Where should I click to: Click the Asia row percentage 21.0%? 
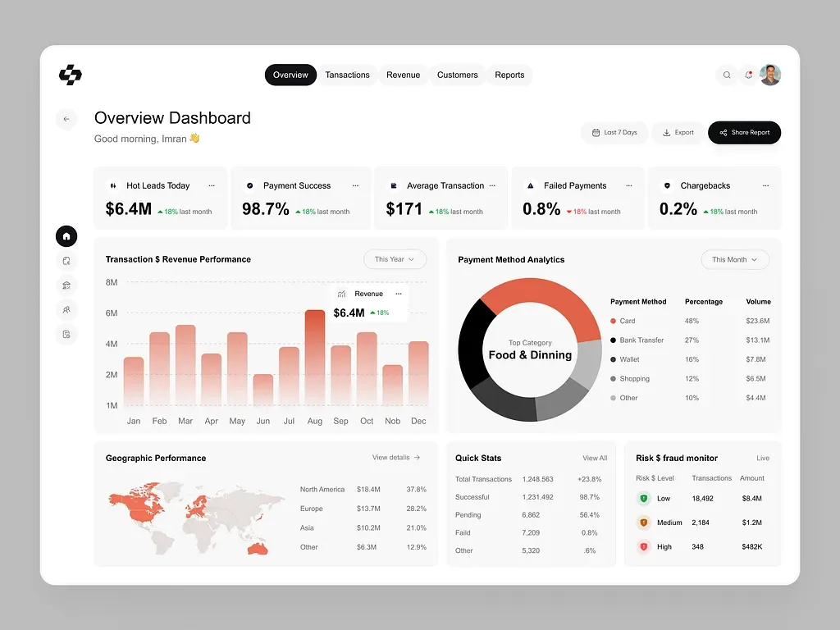click(x=416, y=527)
